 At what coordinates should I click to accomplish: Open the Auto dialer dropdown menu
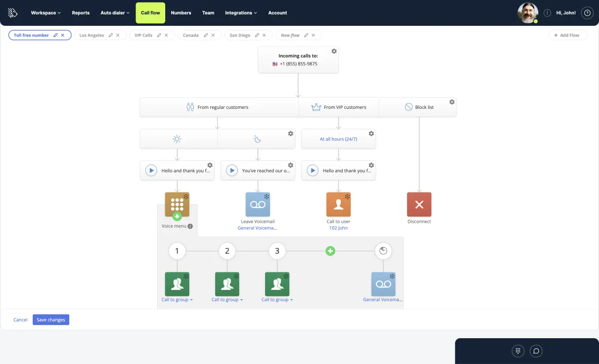pyautogui.click(x=115, y=13)
